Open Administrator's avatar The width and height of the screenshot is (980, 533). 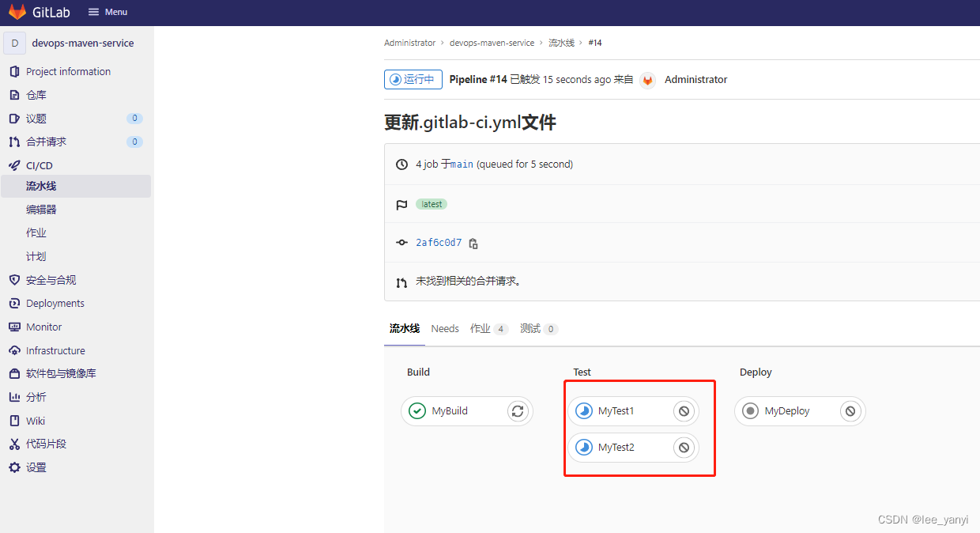click(647, 79)
